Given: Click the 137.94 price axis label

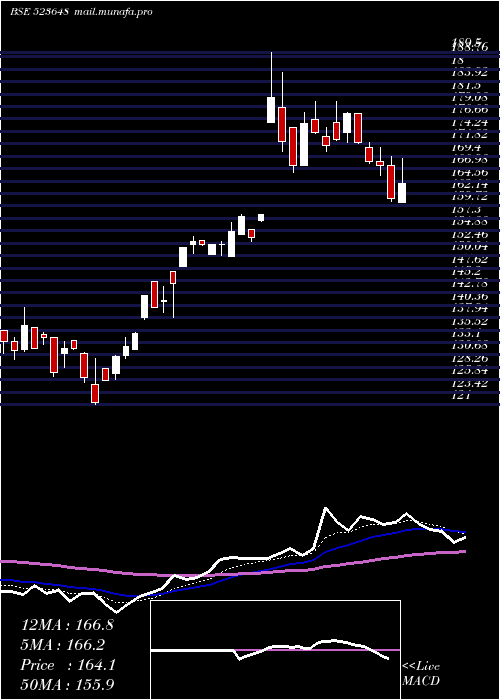Looking at the screenshot, I should click(x=470, y=308).
